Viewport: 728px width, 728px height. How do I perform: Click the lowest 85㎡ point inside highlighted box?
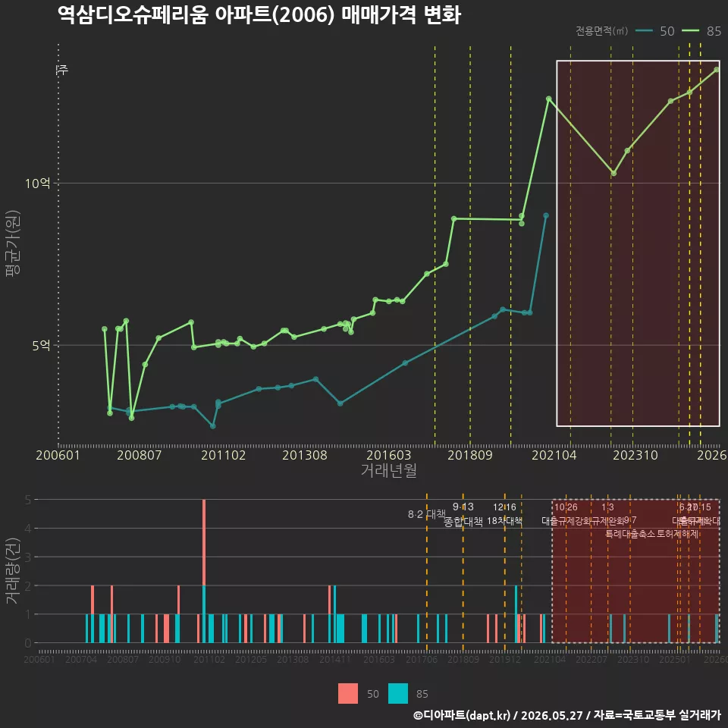coord(613,173)
